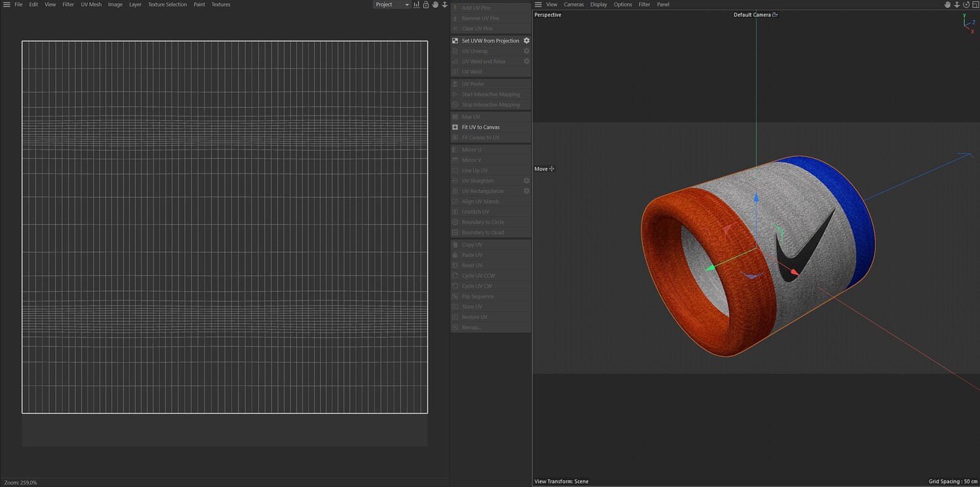The height and width of the screenshot is (487, 980).
Task: Click the View Transform: Scene text
Action: [x=561, y=482]
